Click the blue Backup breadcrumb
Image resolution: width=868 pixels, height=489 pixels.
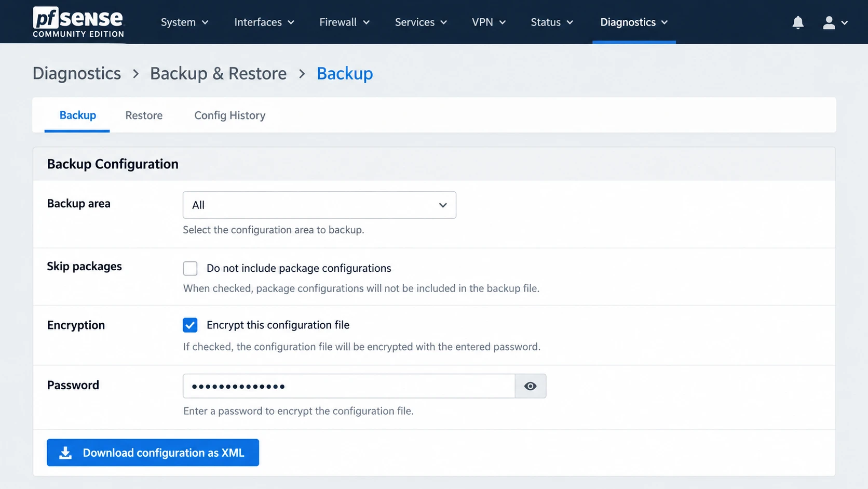[x=345, y=73]
